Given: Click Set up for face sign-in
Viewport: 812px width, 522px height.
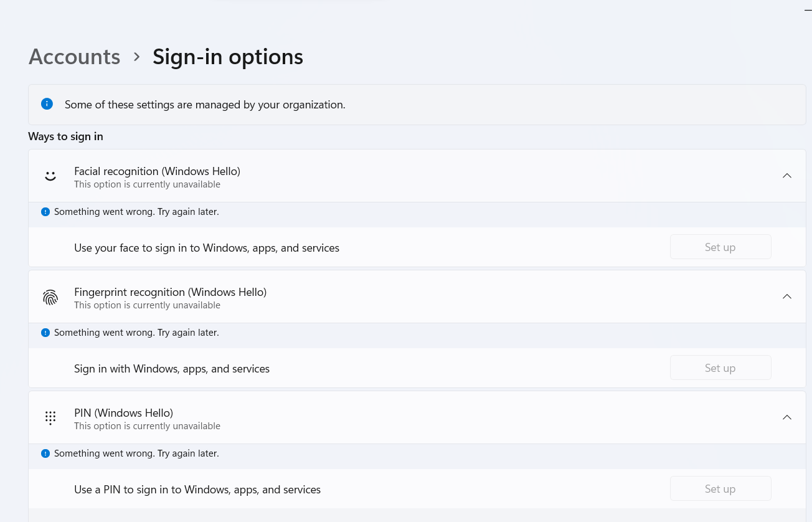Looking at the screenshot, I should [x=720, y=247].
